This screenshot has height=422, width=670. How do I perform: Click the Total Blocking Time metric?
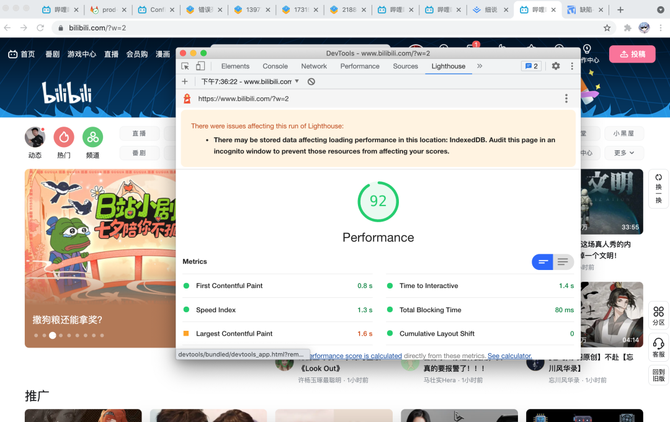coord(480,310)
